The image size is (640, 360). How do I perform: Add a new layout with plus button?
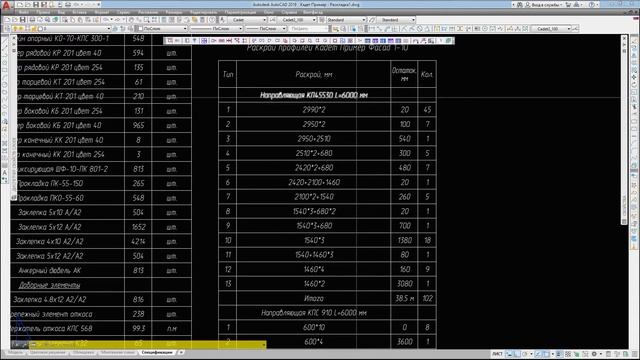tap(181, 353)
